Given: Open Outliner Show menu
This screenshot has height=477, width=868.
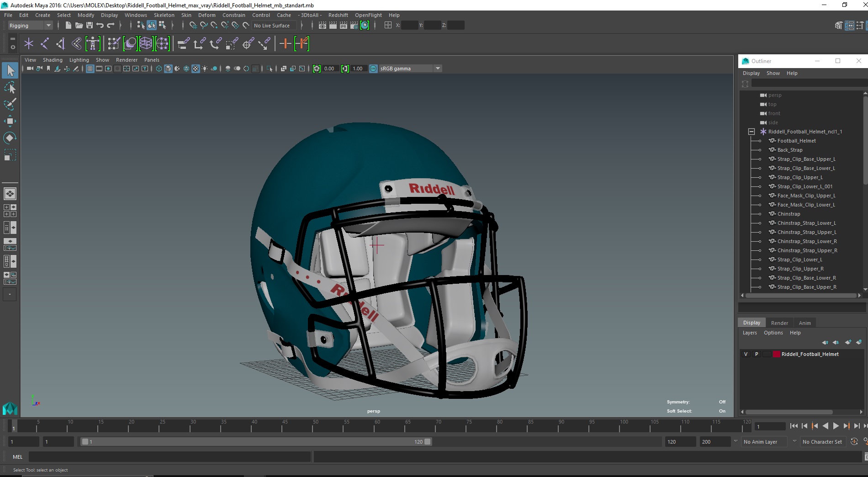Looking at the screenshot, I should point(773,73).
